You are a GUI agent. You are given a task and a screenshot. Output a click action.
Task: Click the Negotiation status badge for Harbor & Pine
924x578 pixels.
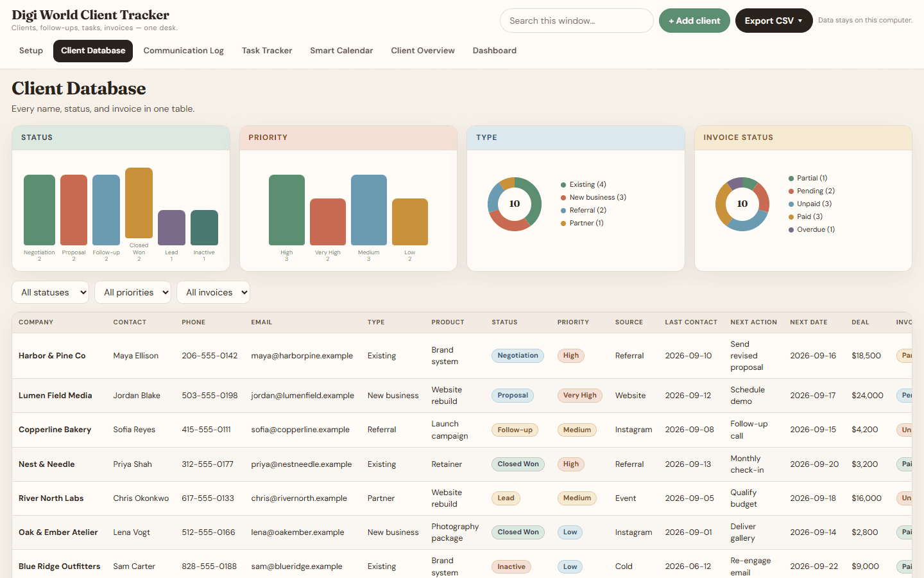tap(518, 356)
